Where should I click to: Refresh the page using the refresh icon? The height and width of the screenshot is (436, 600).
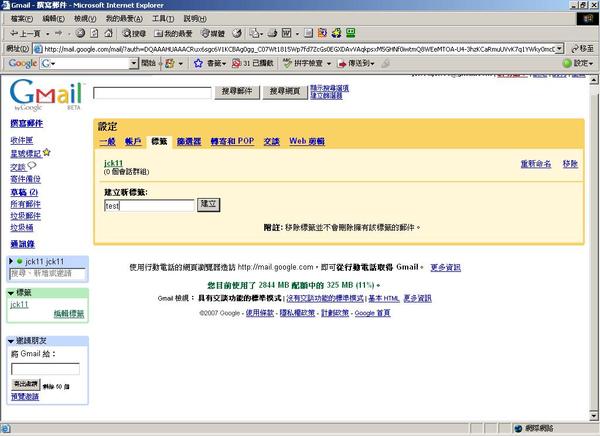click(x=94, y=33)
